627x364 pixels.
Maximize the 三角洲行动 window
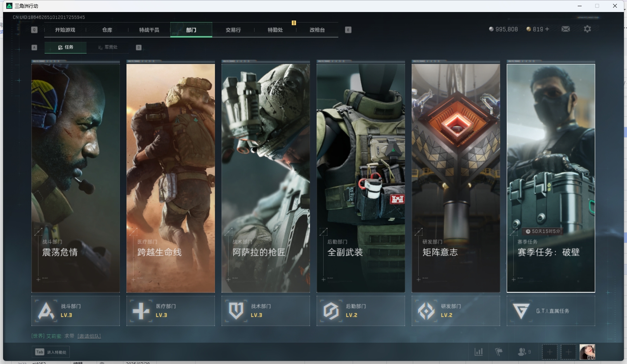coord(597,6)
